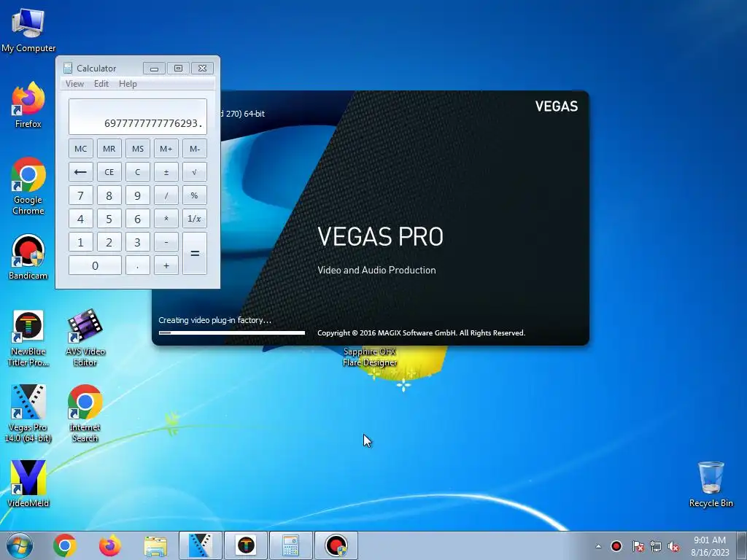The width and height of the screenshot is (747, 560).
Task: Click digit 2 on Calculator
Action: click(109, 242)
